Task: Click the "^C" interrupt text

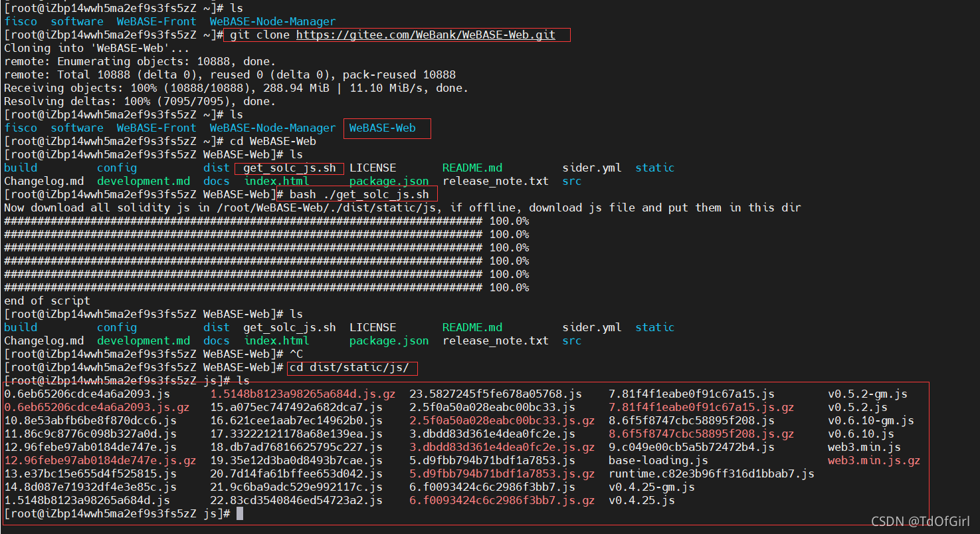Action: [x=296, y=354]
